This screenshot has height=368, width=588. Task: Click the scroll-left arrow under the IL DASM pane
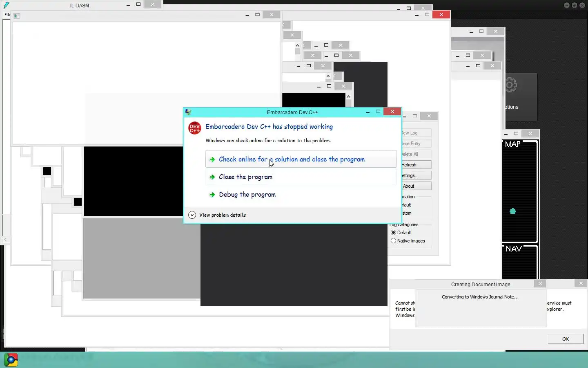pyautogui.click(x=5, y=239)
